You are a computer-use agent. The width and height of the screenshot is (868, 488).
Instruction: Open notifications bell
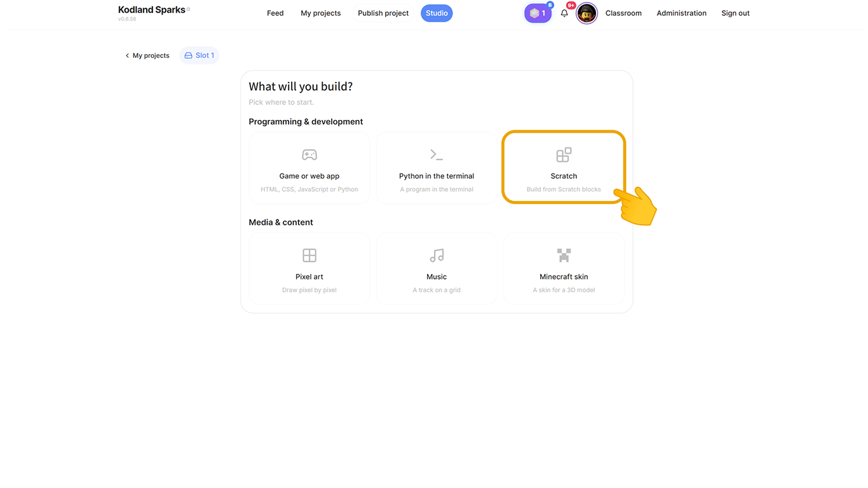pos(564,13)
